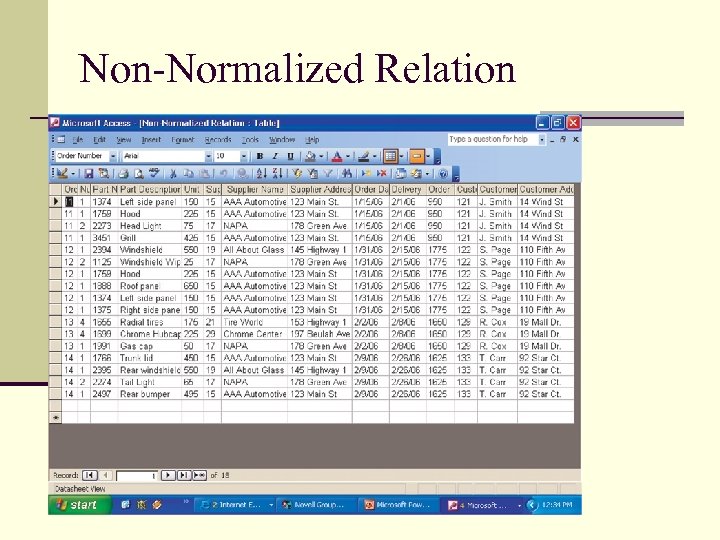Expand the Font Color dropdown arrow
Viewport: 720px width, 540px height.
(348, 156)
